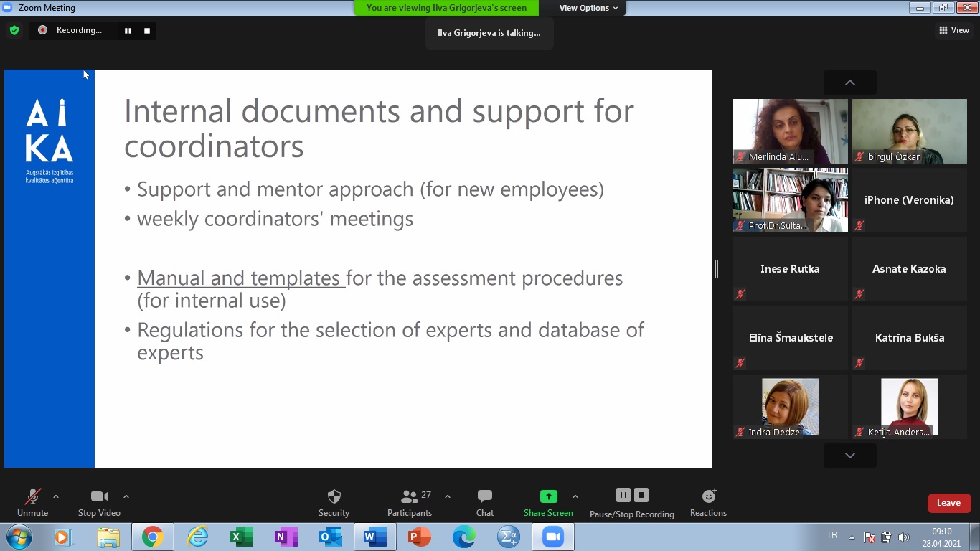The image size is (980, 551).
Task: Stop the recording in top bar
Action: [147, 30]
